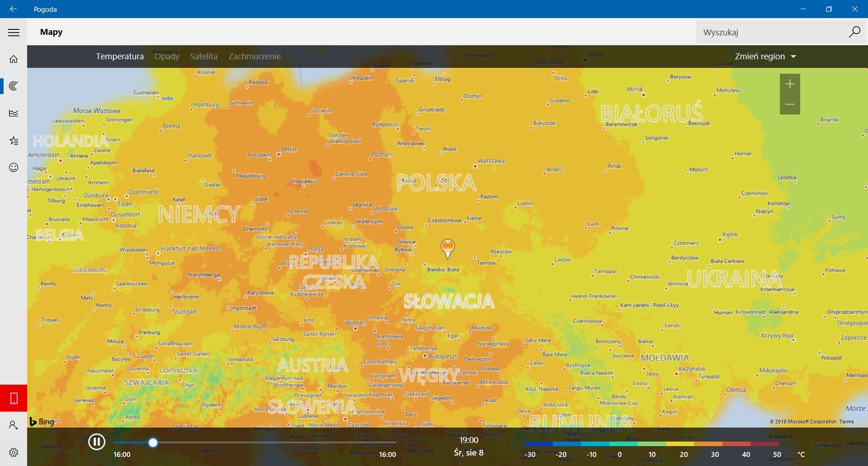The image size is (868, 466).
Task: Click the Hamburg city label
Action: click(206, 105)
